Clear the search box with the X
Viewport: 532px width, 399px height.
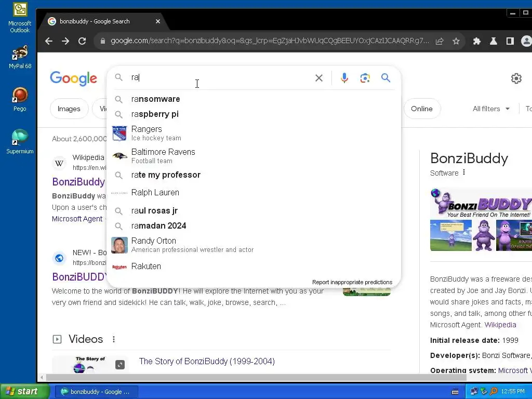[319, 78]
